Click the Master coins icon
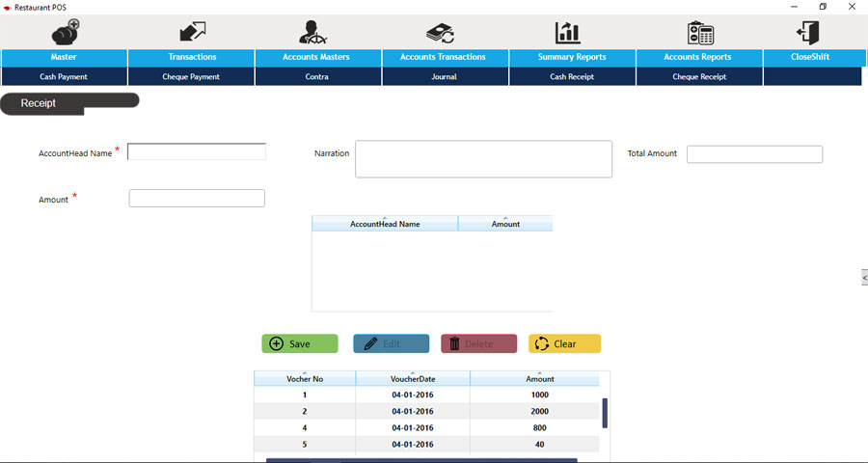868x463 pixels. pos(65,32)
